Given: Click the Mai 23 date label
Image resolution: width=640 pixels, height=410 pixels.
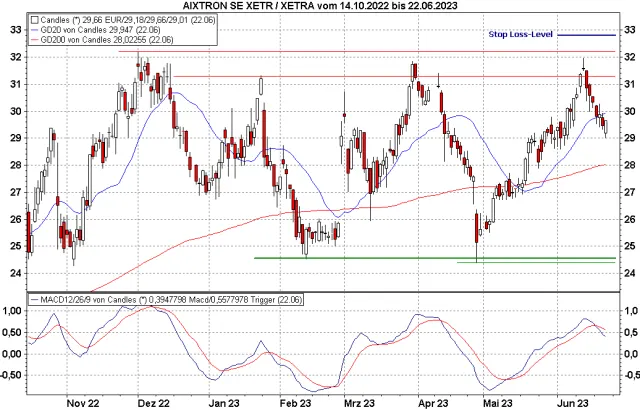Looking at the screenshot, I should [x=497, y=403].
